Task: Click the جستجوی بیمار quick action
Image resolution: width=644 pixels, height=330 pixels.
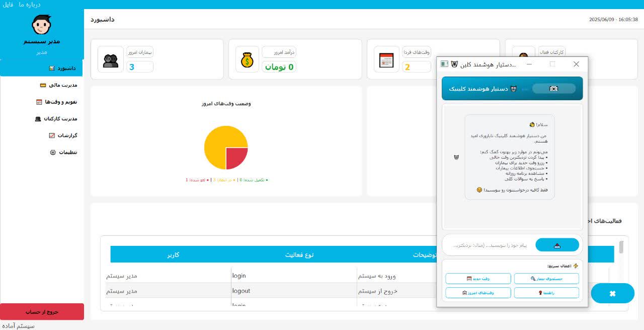Action: coord(546,279)
